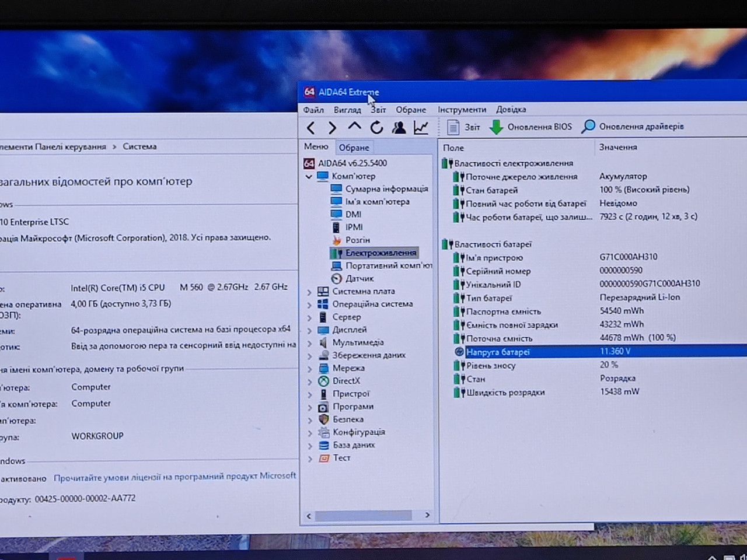Open the user accounts icon in toolbar
747x560 pixels.
click(x=399, y=127)
